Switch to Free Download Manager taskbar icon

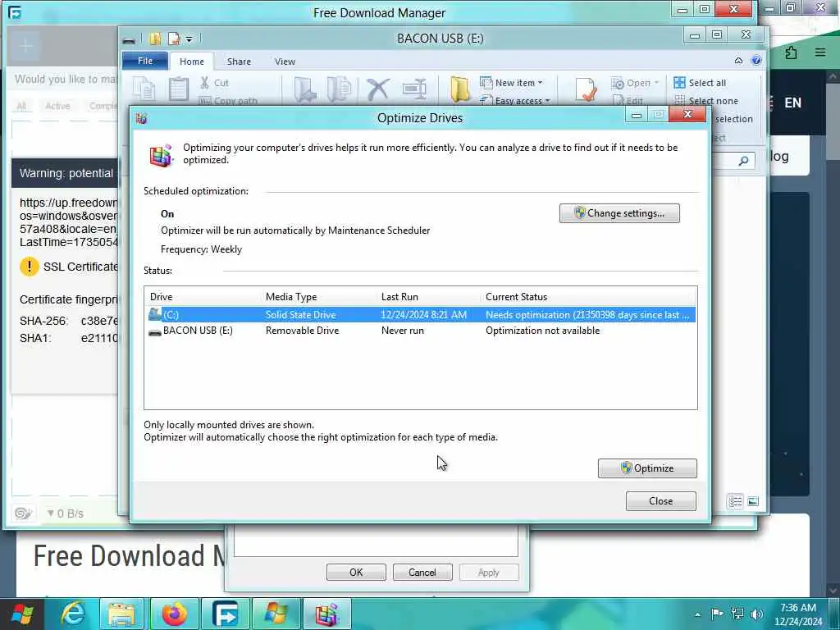(x=225, y=614)
